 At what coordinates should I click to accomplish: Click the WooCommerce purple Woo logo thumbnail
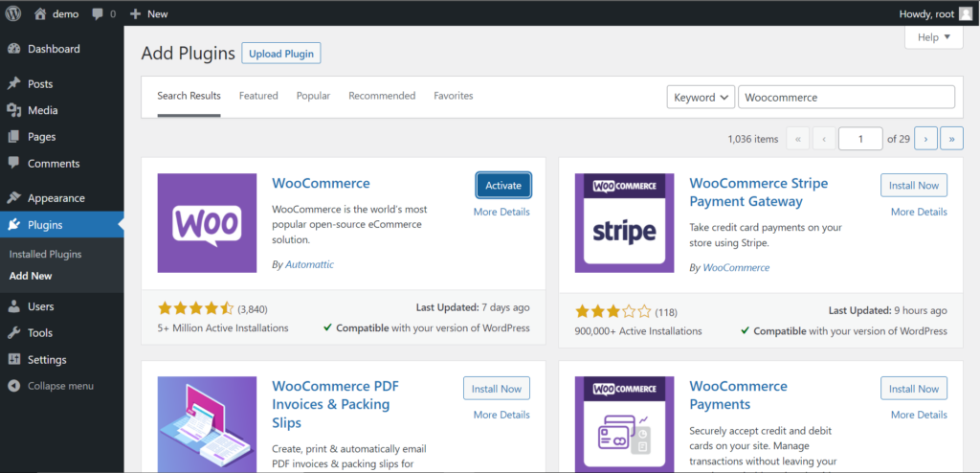click(x=207, y=223)
